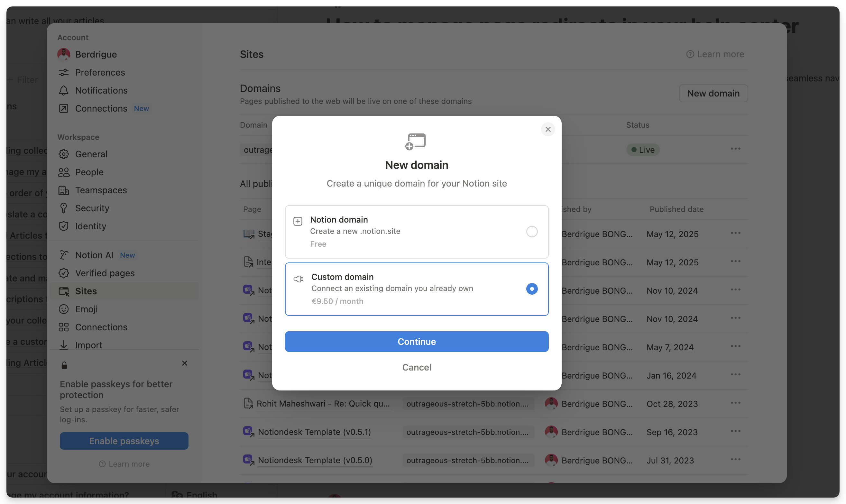Select the Custom domain radio option
The height and width of the screenshot is (504, 846).
(531, 289)
